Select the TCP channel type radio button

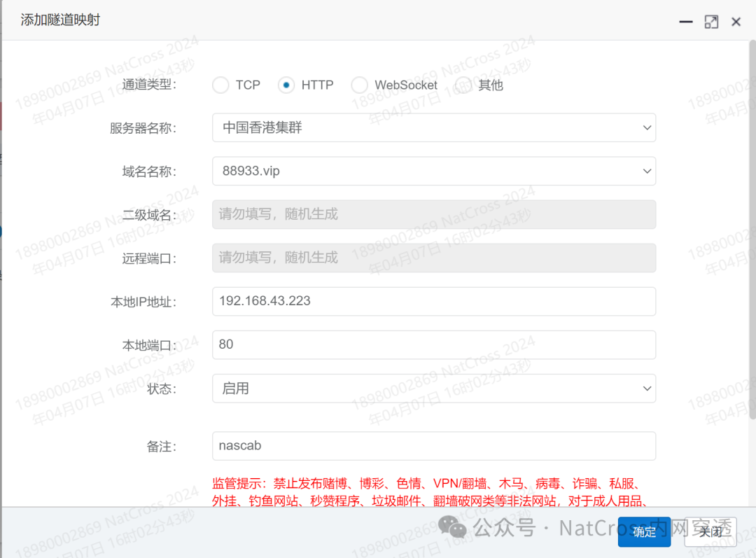tap(220, 85)
